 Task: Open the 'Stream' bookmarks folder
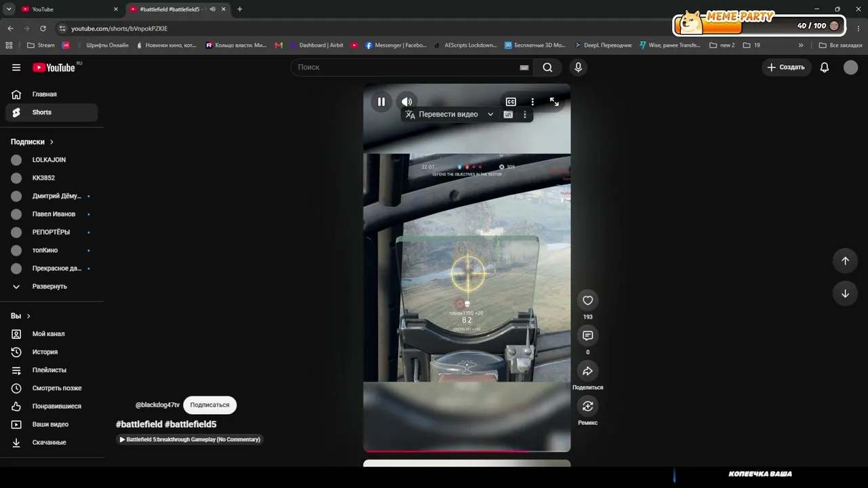pyautogui.click(x=41, y=45)
